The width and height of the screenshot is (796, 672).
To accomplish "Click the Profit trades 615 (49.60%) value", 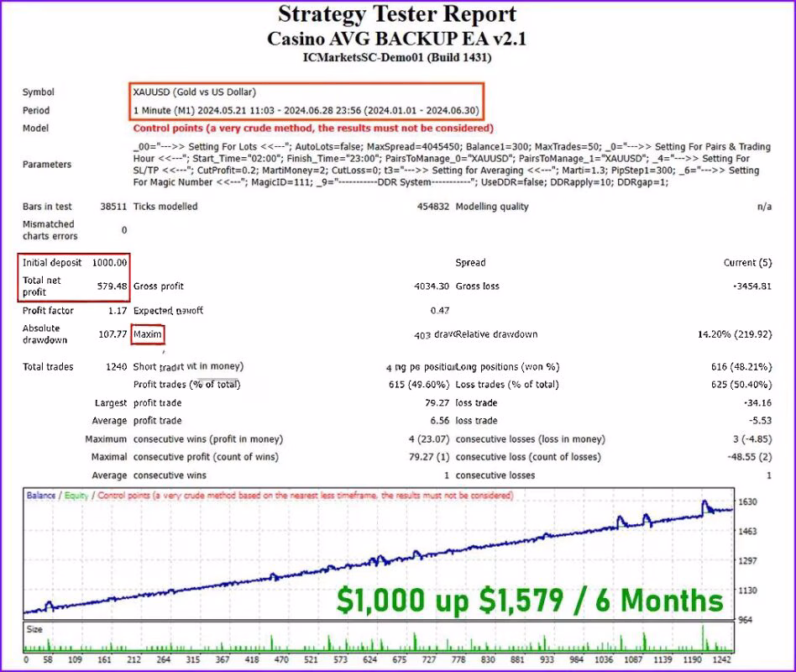I will coord(419,385).
